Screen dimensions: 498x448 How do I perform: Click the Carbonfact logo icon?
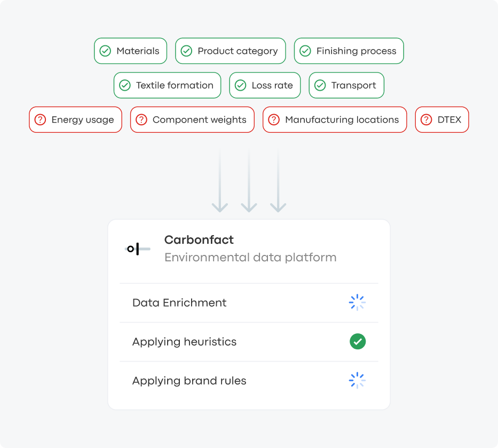(138, 249)
